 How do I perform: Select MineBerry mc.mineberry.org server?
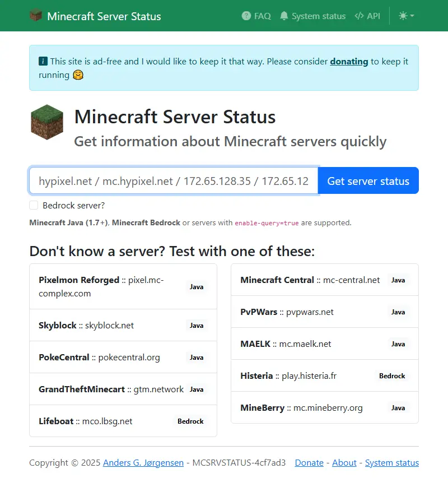(x=325, y=407)
